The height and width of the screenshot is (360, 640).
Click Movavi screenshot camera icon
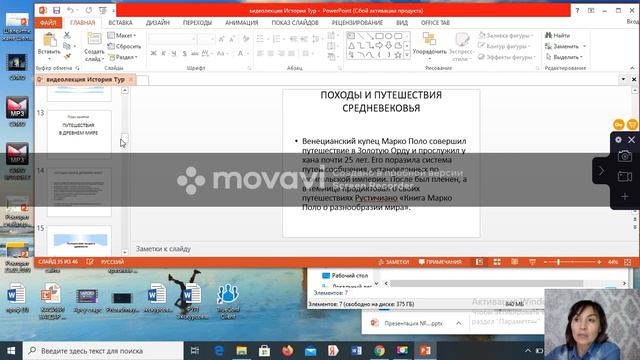pyautogui.click(x=624, y=156)
